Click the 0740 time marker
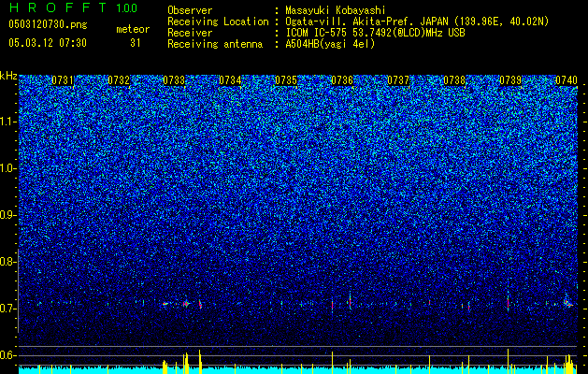Image resolution: width=588 pixels, height=374 pixels. 566,80
